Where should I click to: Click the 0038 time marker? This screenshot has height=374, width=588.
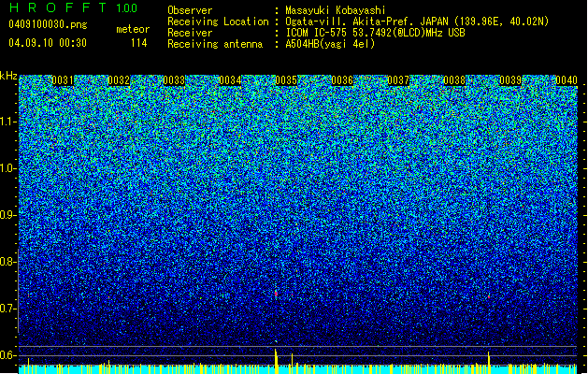454,80
